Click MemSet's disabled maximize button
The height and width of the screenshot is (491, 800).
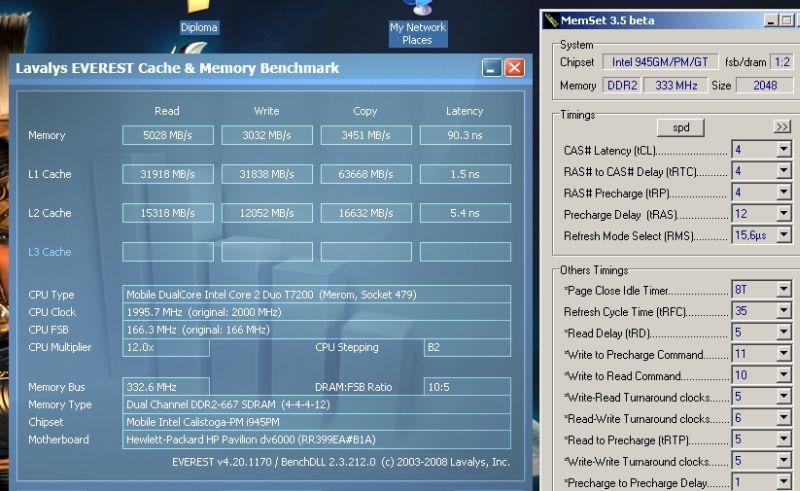click(x=787, y=20)
